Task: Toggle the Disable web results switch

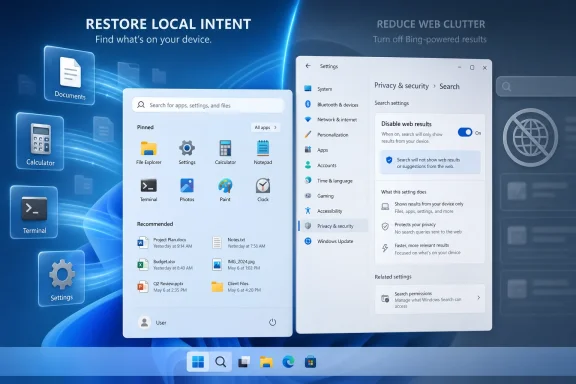Action: [465, 132]
